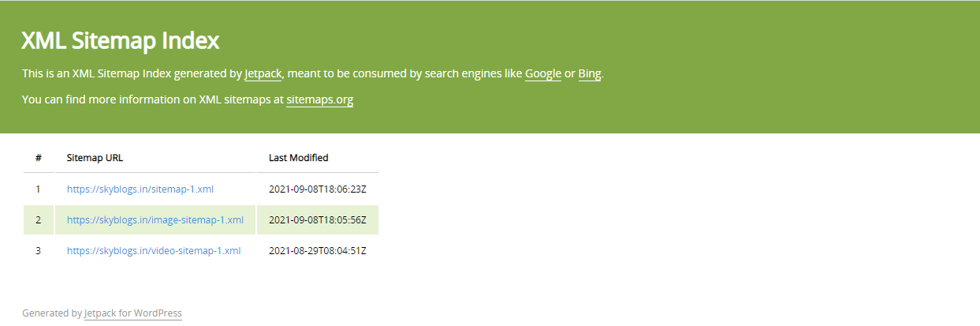Select row number 3 cell
Image resolution: width=980 pixels, height=326 pixels.
click(38, 251)
